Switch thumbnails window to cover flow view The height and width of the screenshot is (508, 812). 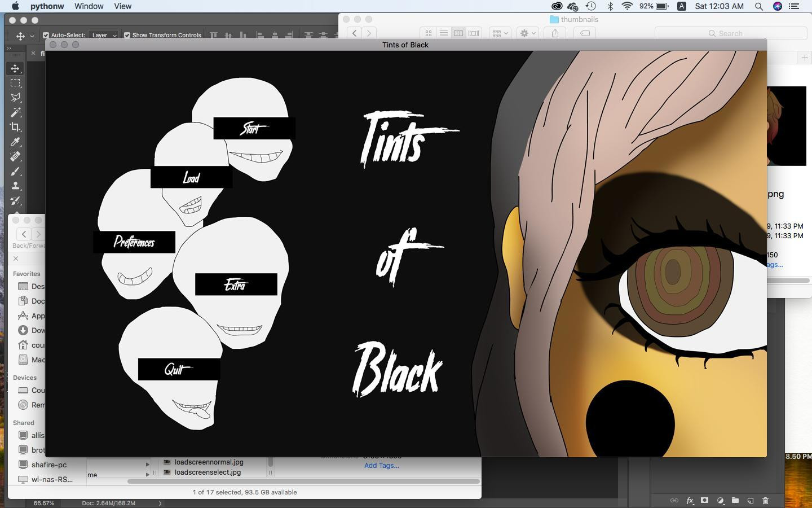click(x=474, y=33)
